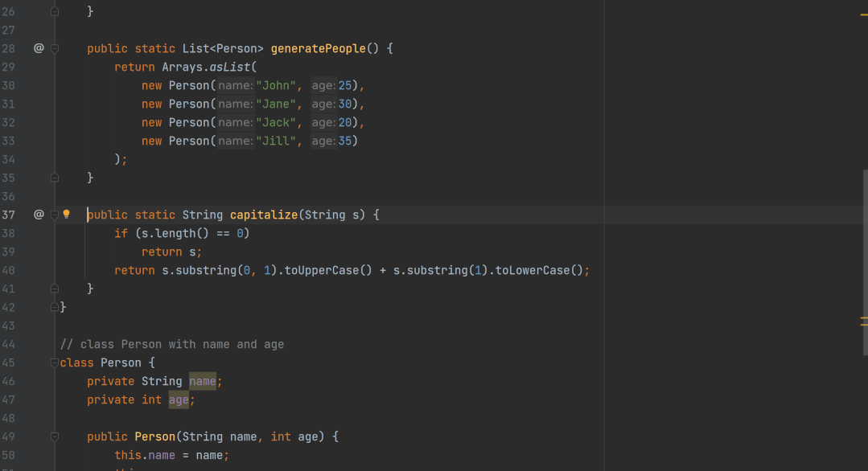Click the "return s;" statement on line 39
Screen dimensions: 868x471
point(171,252)
